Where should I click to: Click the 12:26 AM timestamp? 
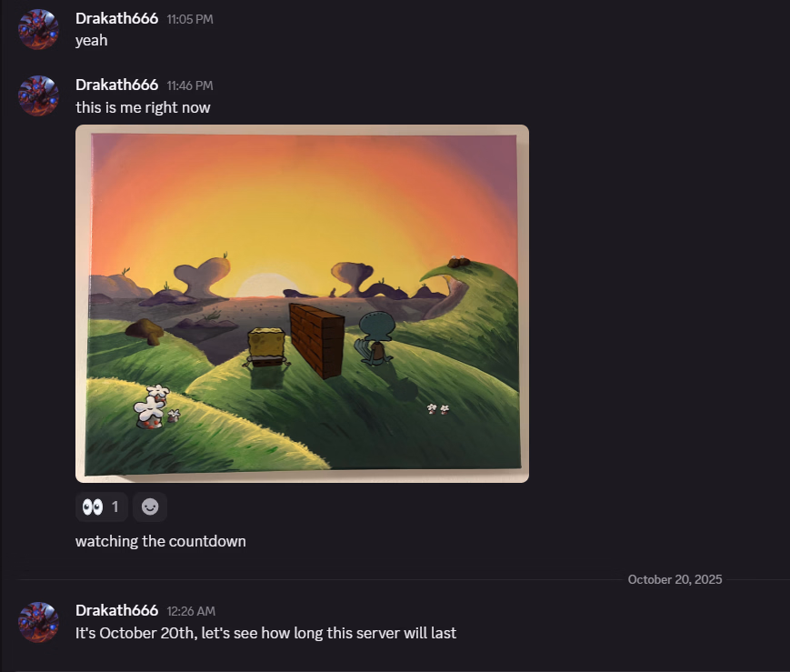point(191,611)
